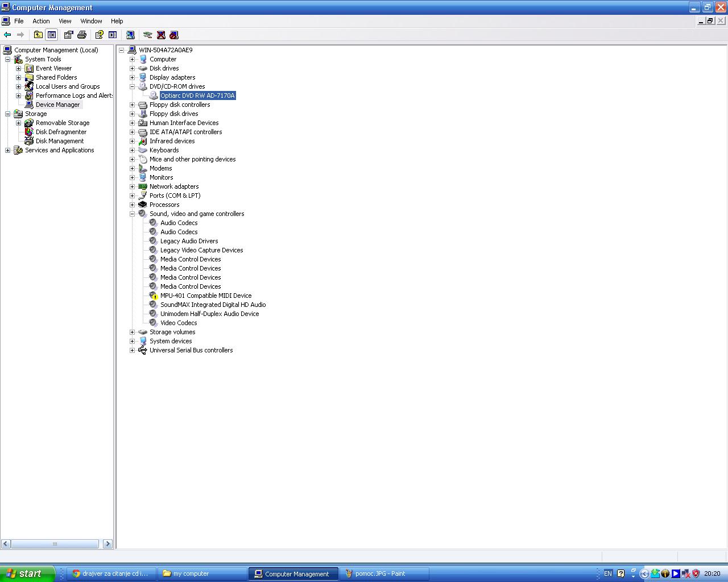The image size is (728, 582).
Task: Click the Help icon in the toolbar
Action: [x=99, y=35]
